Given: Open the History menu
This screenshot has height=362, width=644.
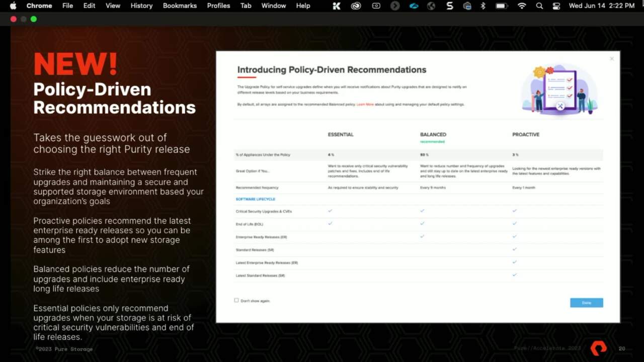Looking at the screenshot, I should [x=141, y=6].
